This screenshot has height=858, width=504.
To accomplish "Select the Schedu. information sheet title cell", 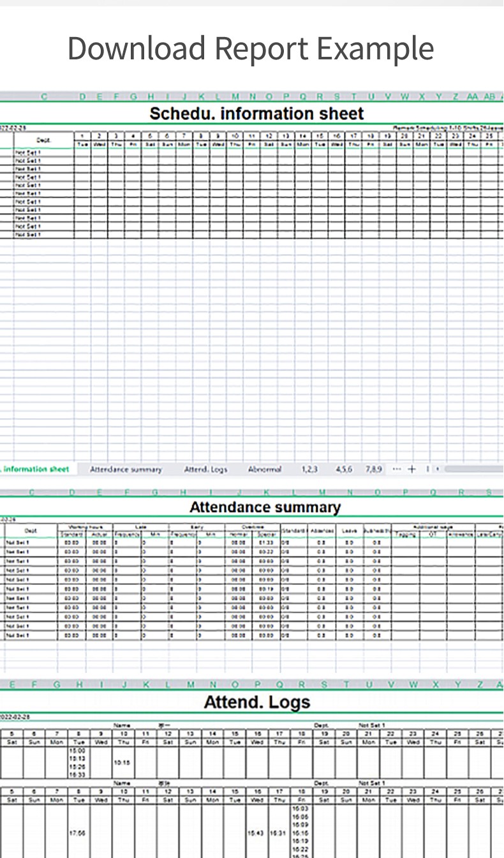I will pyautogui.click(x=256, y=114).
